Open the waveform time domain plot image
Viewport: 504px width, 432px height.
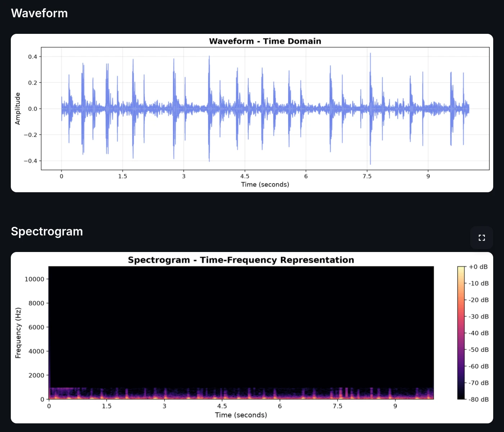pyautogui.click(x=252, y=113)
